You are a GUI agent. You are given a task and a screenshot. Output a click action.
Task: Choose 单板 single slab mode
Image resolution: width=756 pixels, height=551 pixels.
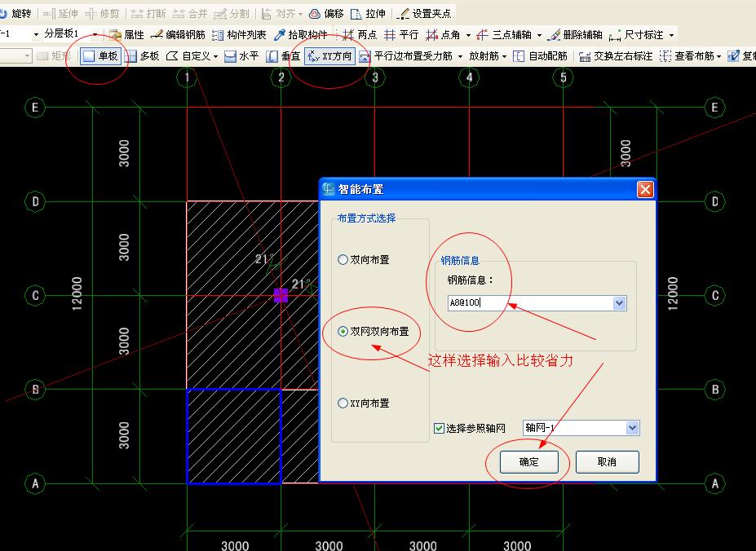point(100,56)
